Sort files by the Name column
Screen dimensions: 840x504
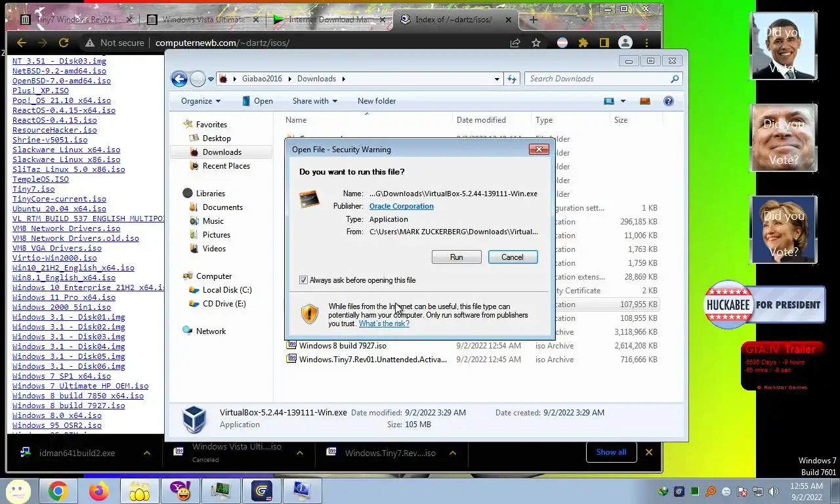367,120
